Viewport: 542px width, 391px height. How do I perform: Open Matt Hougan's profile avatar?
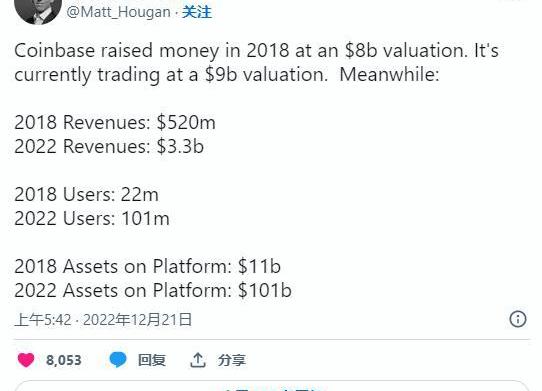[38, 10]
